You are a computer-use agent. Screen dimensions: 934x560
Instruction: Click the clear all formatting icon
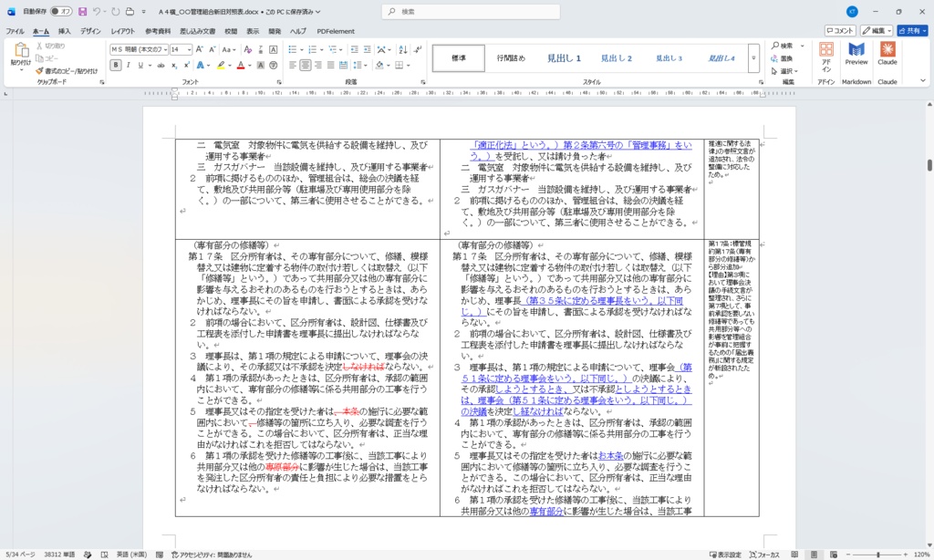[x=248, y=49]
